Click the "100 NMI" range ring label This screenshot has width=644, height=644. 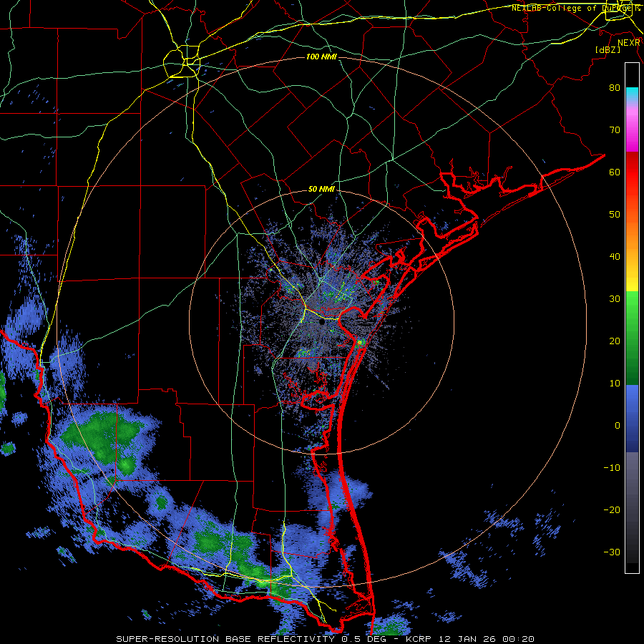pyautogui.click(x=321, y=57)
